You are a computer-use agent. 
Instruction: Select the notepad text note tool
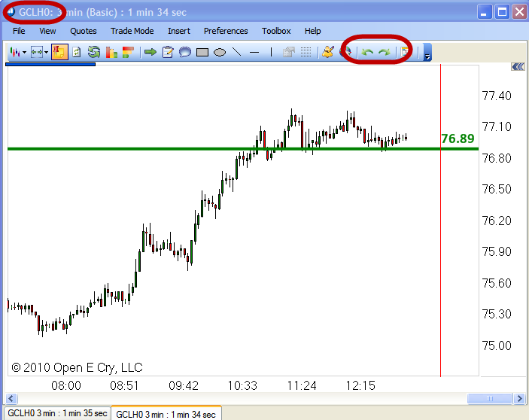pyautogui.click(x=168, y=52)
